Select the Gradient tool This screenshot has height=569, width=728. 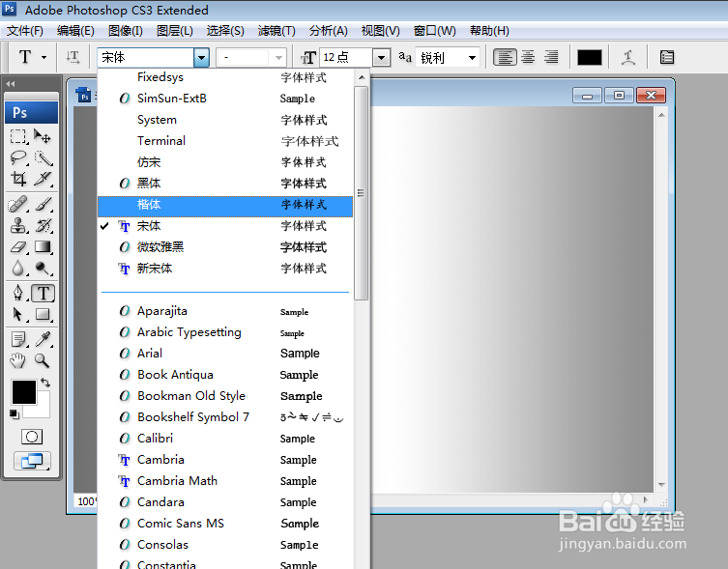[44, 247]
